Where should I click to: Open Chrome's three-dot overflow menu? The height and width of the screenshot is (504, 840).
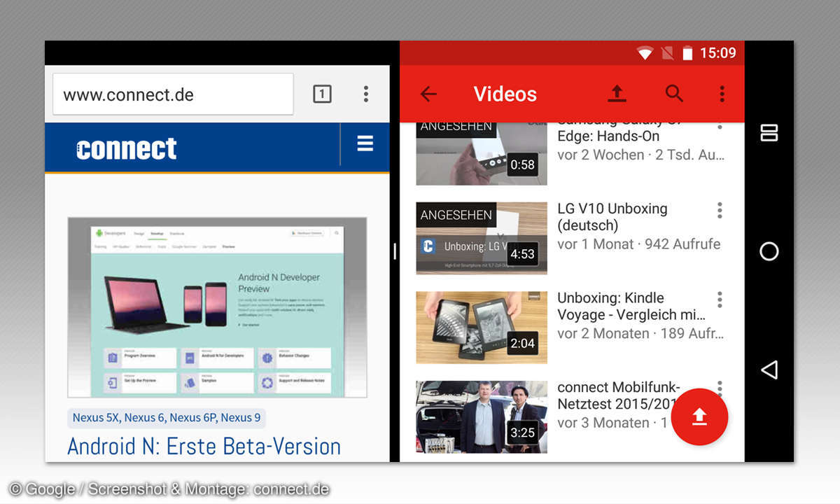365,94
